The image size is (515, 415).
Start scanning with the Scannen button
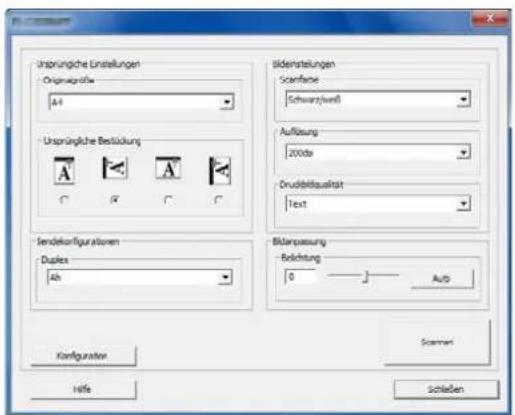point(437,342)
